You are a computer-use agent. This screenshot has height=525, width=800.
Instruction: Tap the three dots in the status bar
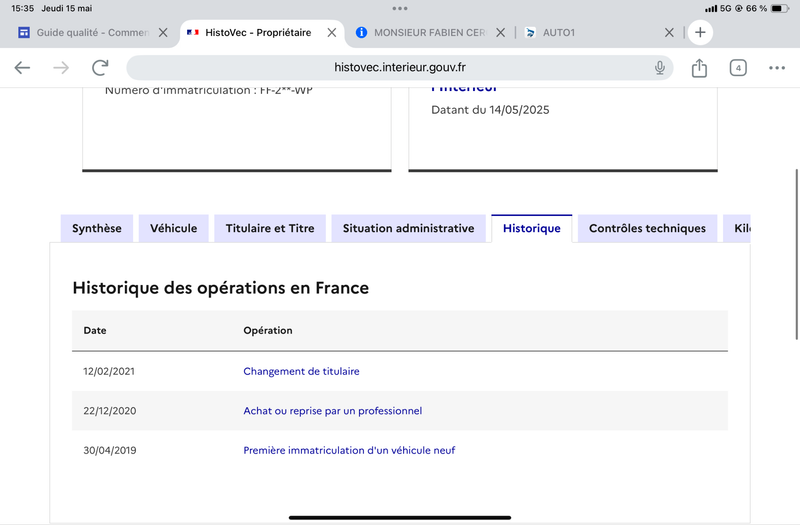click(400, 8)
